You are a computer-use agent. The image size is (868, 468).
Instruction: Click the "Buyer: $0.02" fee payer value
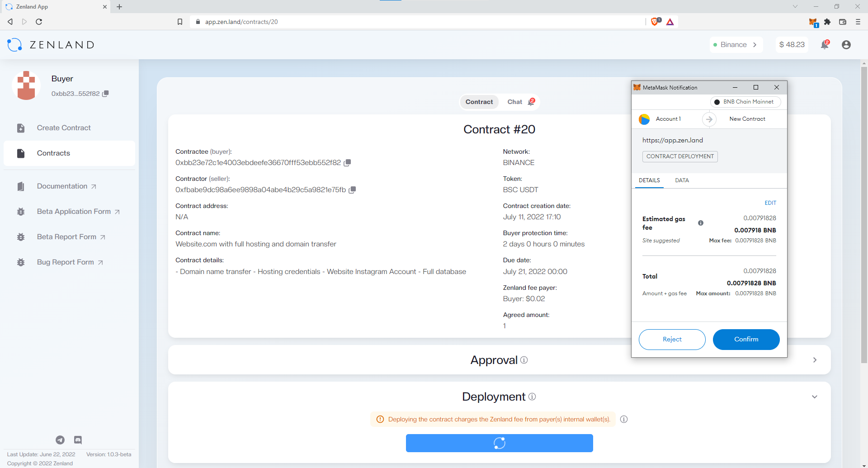tap(524, 299)
